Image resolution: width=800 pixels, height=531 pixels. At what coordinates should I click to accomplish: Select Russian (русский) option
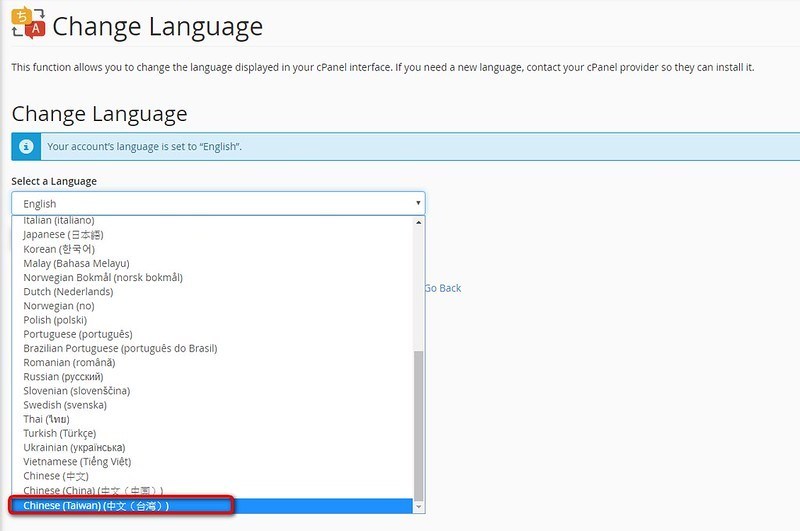212,377
